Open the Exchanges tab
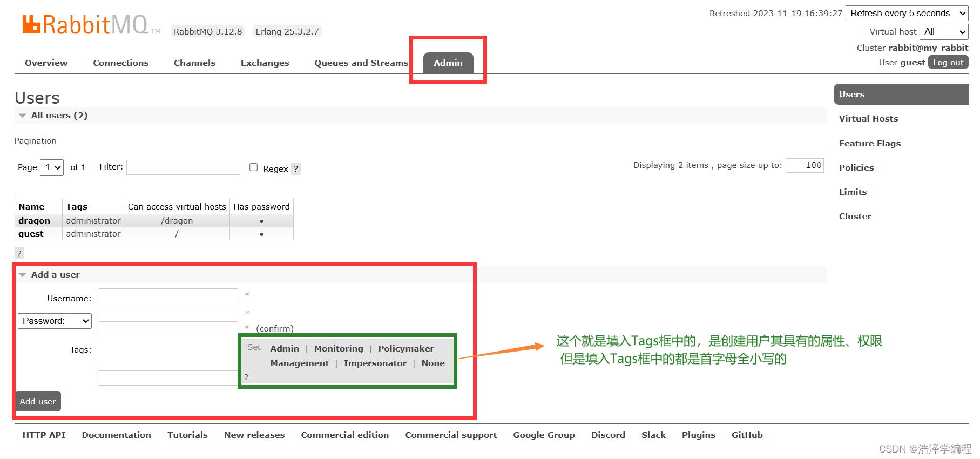The height and width of the screenshot is (459, 980). pyautogui.click(x=265, y=63)
